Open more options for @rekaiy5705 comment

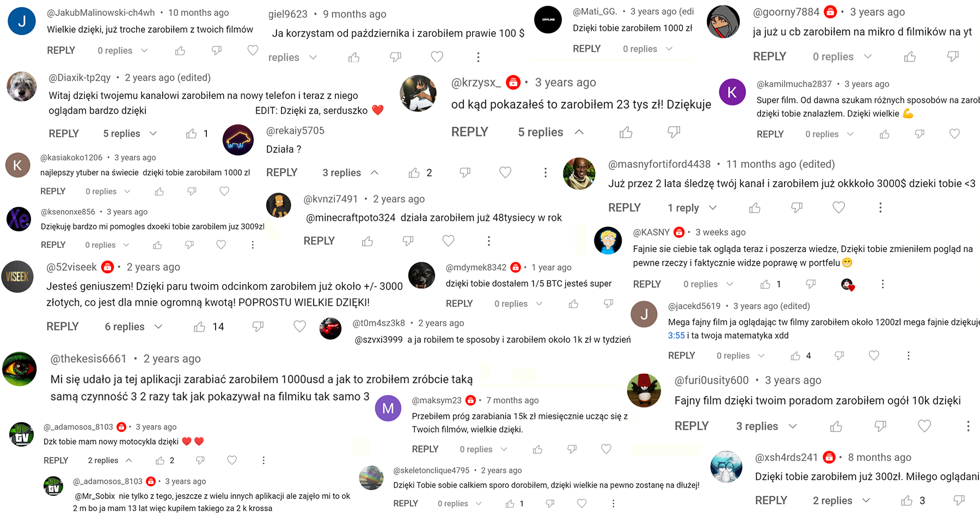[546, 173]
